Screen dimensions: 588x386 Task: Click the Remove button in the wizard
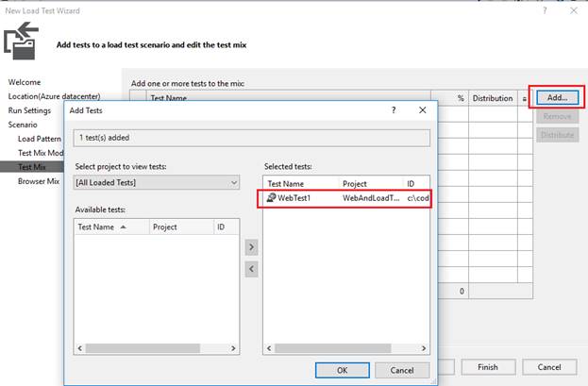(557, 116)
